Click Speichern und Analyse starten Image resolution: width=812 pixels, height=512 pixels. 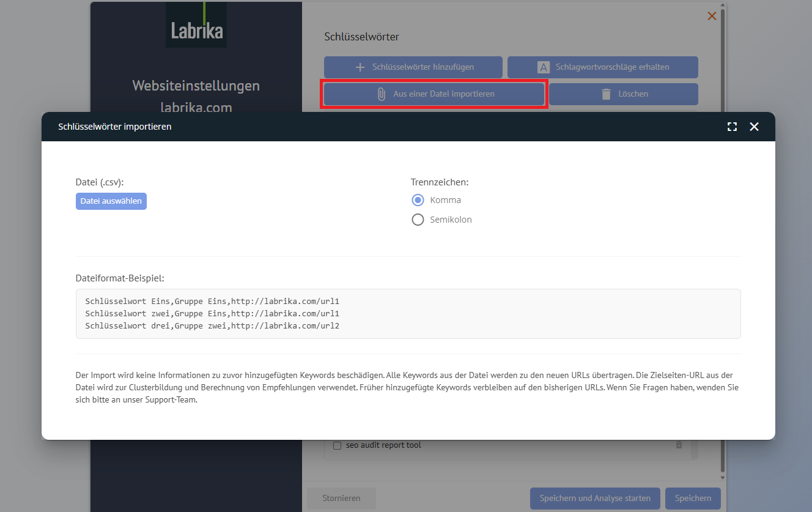tap(595, 499)
